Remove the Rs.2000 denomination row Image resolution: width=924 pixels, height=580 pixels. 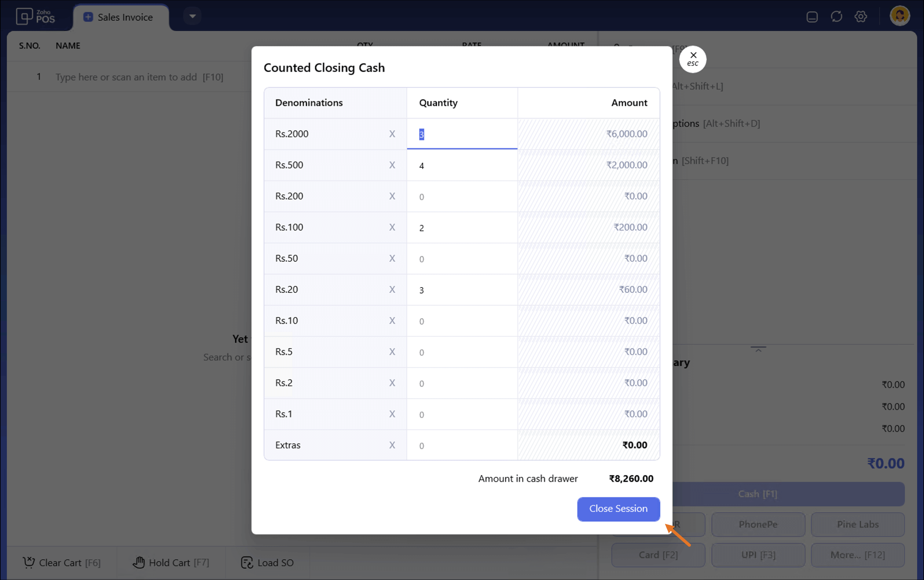pyautogui.click(x=392, y=134)
